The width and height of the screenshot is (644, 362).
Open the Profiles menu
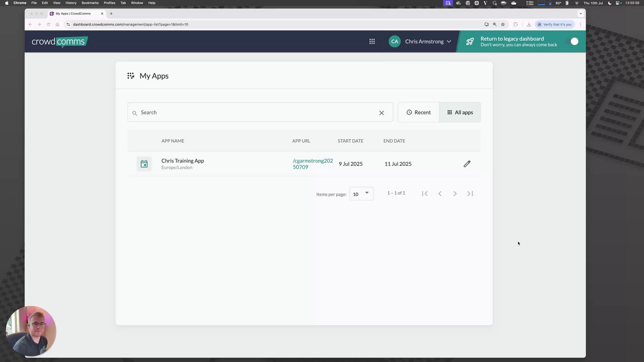coord(109,3)
